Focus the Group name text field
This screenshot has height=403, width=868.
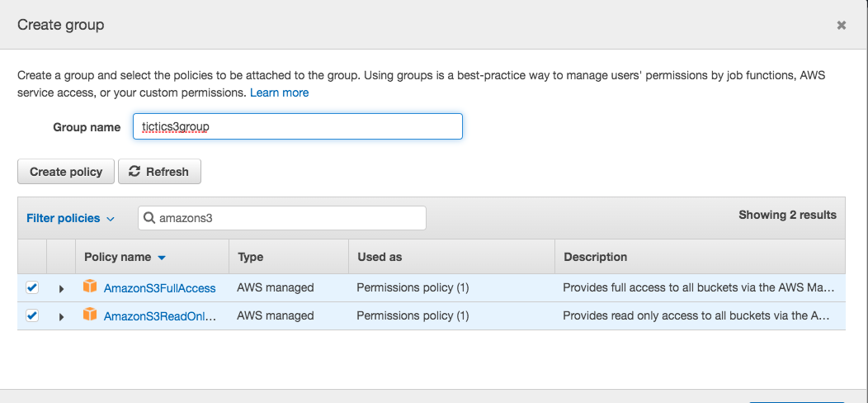pyautogui.click(x=297, y=126)
